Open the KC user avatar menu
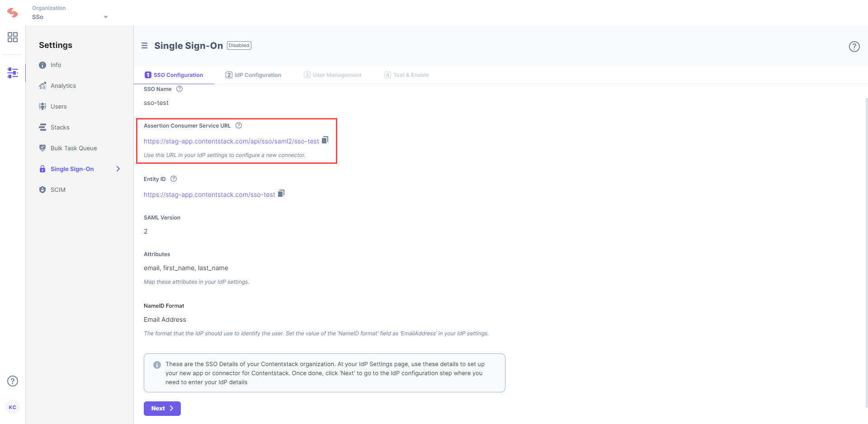Screen dimensions: 868x424 [13, 407]
